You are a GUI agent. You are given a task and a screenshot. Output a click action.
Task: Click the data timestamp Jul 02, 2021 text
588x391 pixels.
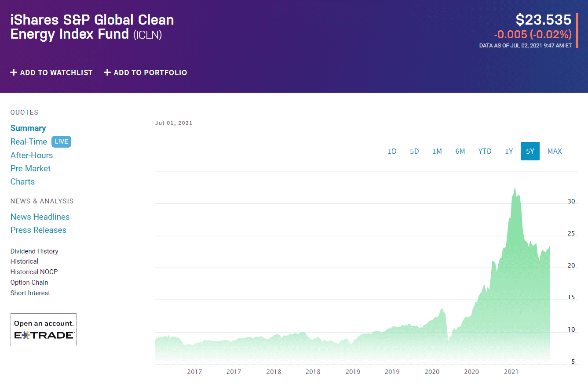click(x=526, y=45)
